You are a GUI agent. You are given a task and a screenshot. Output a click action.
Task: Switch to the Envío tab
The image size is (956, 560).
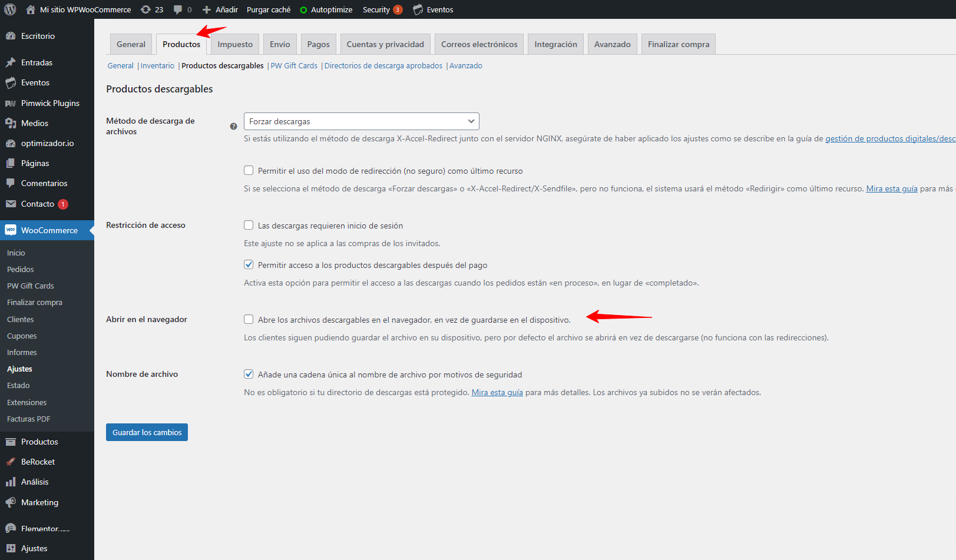tap(280, 44)
